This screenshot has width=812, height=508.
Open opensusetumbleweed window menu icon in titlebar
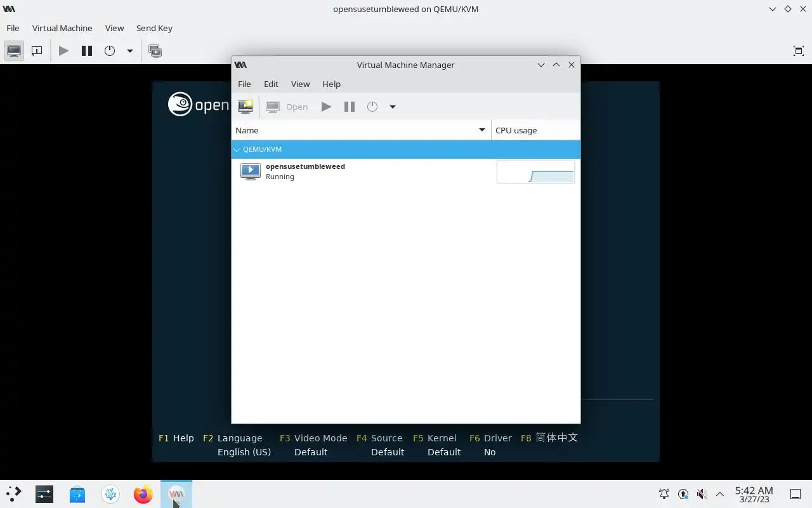(9, 9)
